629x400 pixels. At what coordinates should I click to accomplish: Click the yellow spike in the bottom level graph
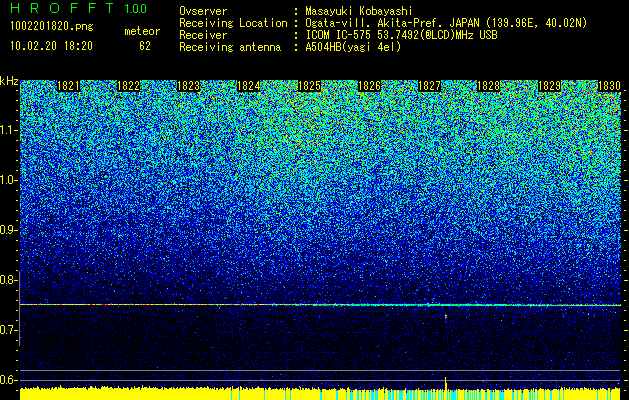(x=445, y=383)
